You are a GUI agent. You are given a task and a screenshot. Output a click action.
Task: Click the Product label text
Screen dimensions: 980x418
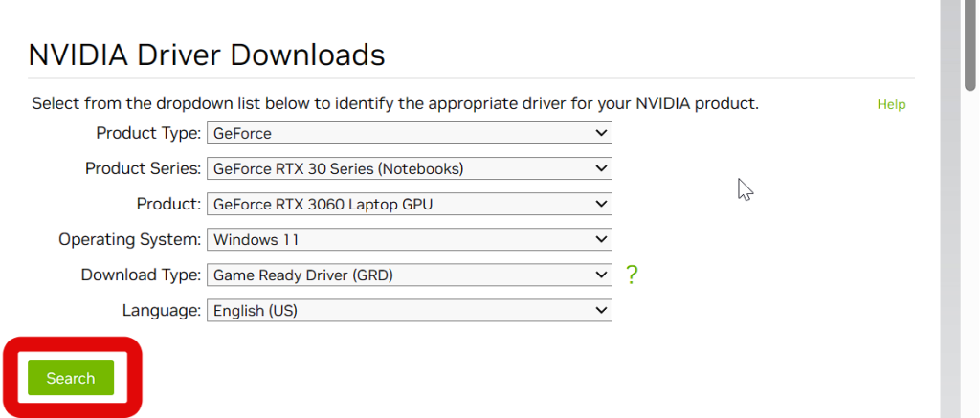(x=169, y=204)
